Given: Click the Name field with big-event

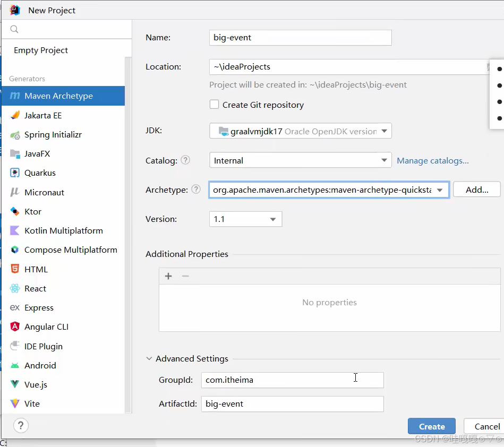Looking at the screenshot, I should coord(300,38).
